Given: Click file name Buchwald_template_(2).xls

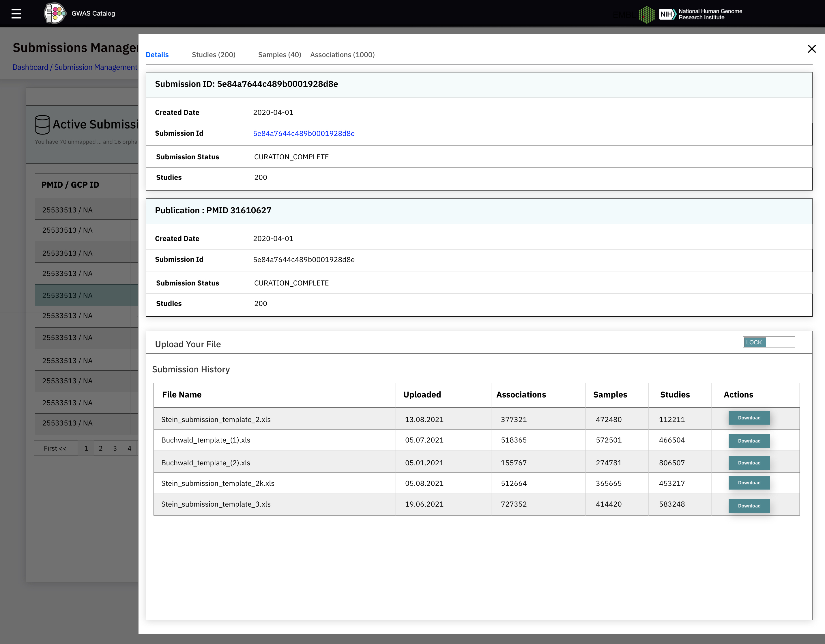Looking at the screenshot, I should click(205, 463).
